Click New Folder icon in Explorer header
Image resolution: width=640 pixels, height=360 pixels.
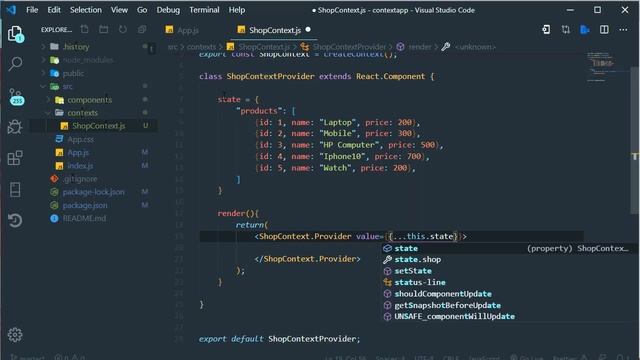(x=104, y=29)
